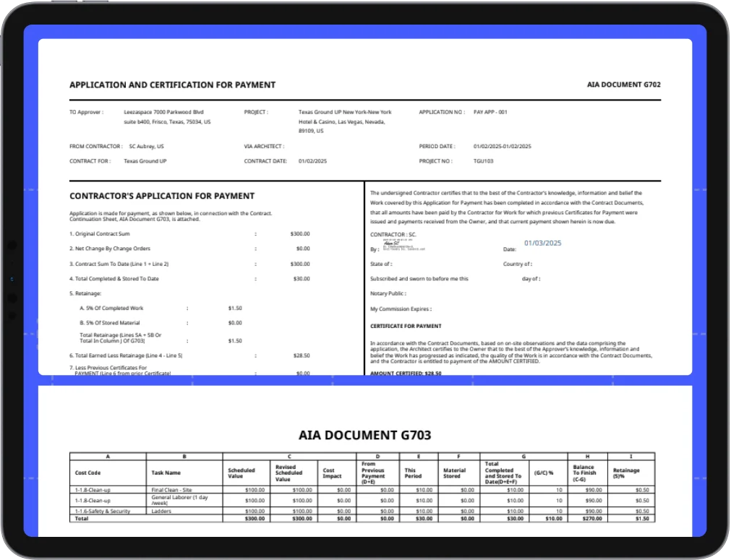Select 'Subscribed and sworn to before me this'

(x=419, y=279)
